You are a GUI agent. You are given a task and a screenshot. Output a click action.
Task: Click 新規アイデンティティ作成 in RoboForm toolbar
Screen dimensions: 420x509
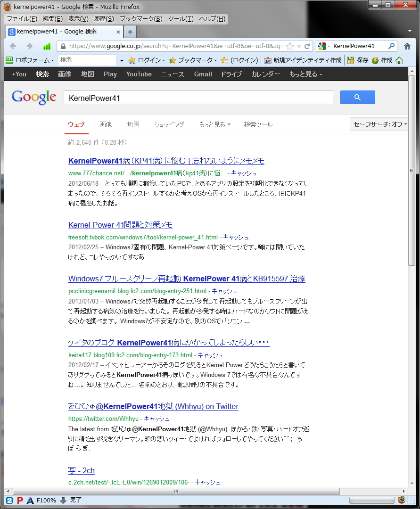click(303, 60)
